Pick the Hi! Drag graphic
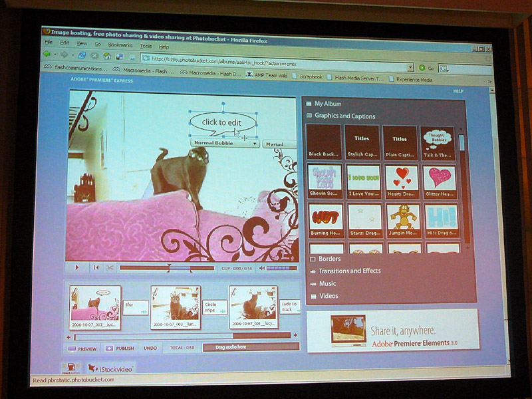The width and height of the screenshot is (532, 399). tap(442, 221)
